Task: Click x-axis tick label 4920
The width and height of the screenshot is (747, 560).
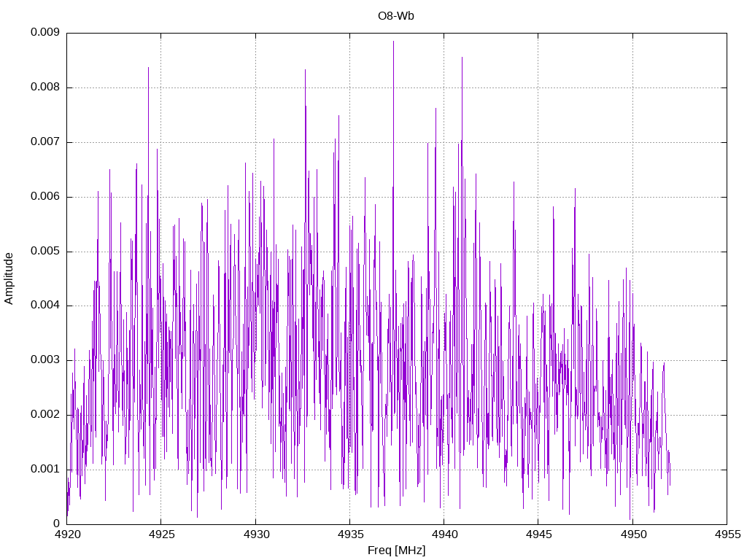Action: click(67, 534)
